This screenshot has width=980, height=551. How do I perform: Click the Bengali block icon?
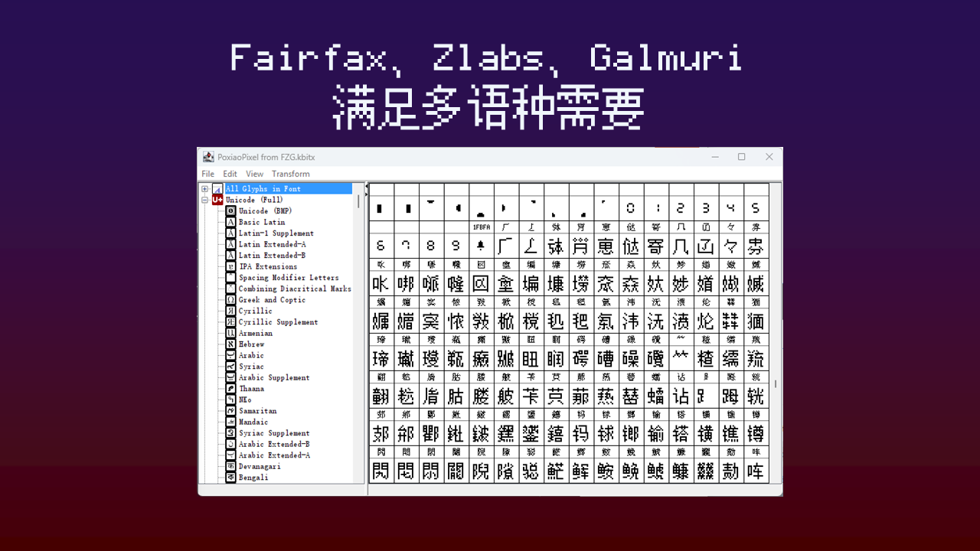(x=230, y=478)
